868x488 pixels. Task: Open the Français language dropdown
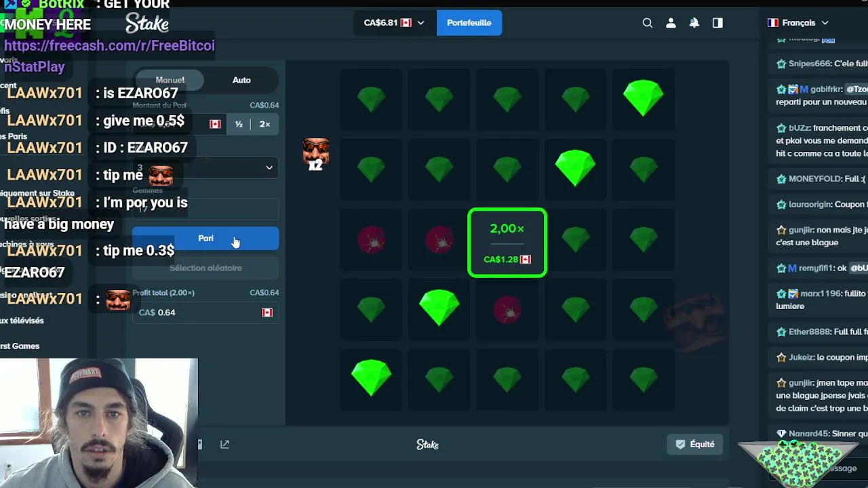tap(798, 23)
